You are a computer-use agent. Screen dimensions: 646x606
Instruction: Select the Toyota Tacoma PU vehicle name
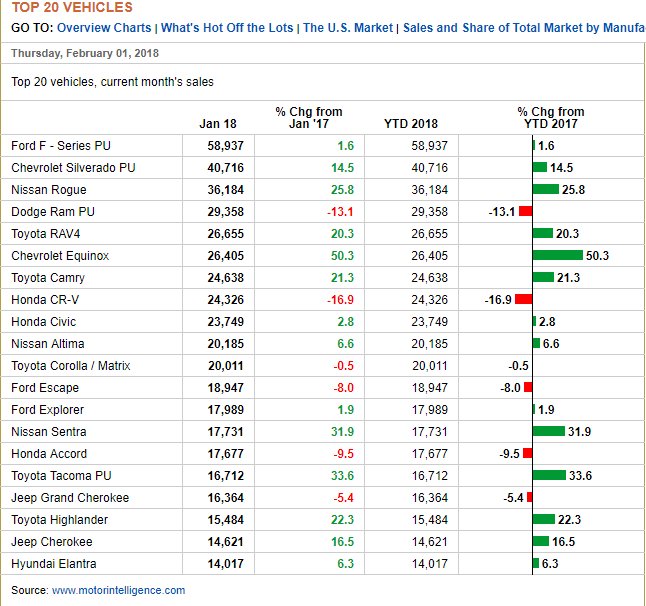pyautogui.click(x=61, y=476)
